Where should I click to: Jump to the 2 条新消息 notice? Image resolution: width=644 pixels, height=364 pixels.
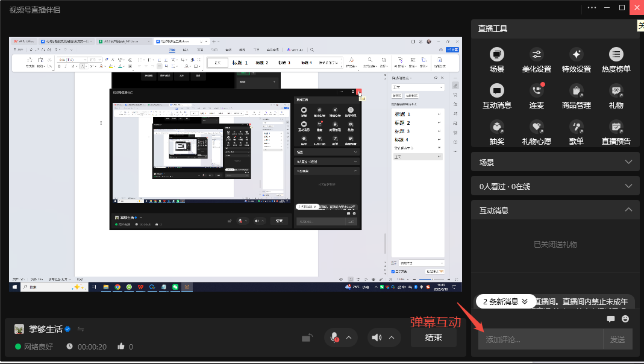pos(505,301)
